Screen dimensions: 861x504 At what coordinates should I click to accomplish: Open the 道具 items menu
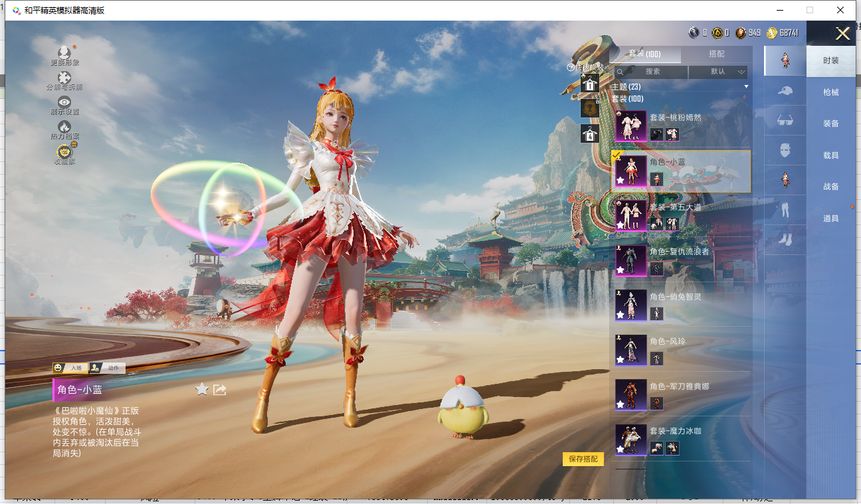pos(831,218)
